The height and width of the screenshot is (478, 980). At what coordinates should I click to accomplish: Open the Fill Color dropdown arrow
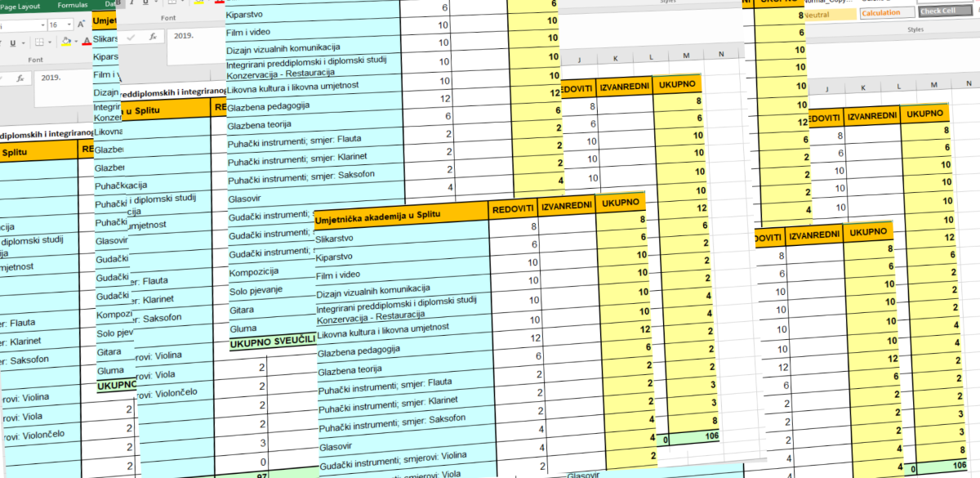point(77,42)
